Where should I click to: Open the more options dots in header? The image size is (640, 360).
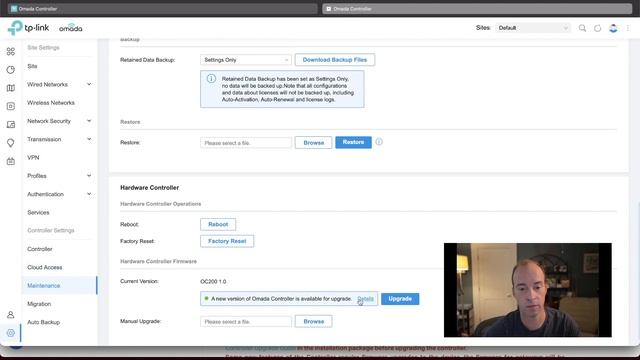coord(628,28)
